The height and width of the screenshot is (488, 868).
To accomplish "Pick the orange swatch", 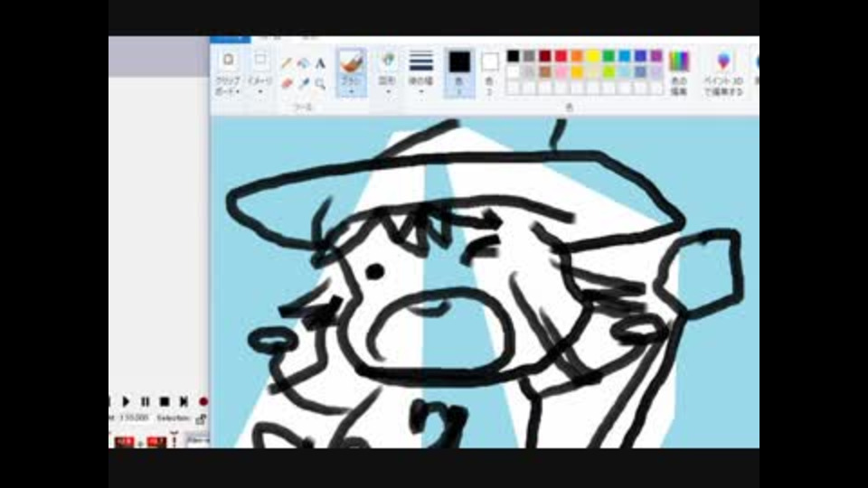I will click(577, 56).
